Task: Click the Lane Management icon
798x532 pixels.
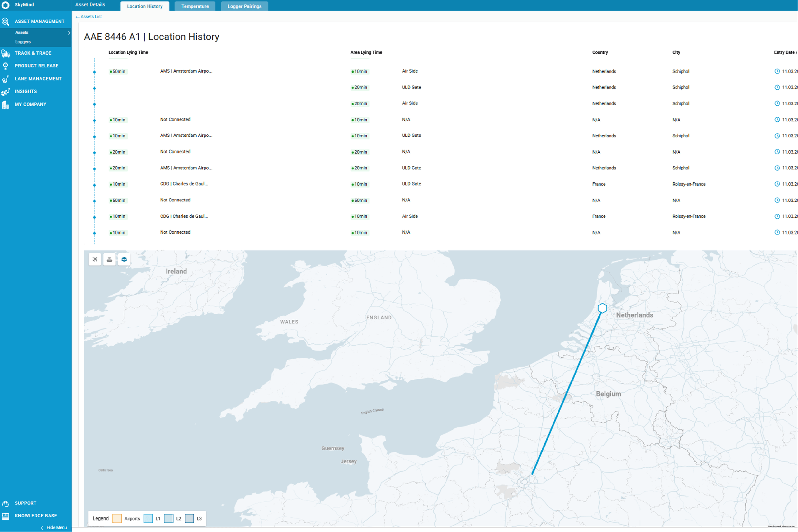Action: pos(6,79)
